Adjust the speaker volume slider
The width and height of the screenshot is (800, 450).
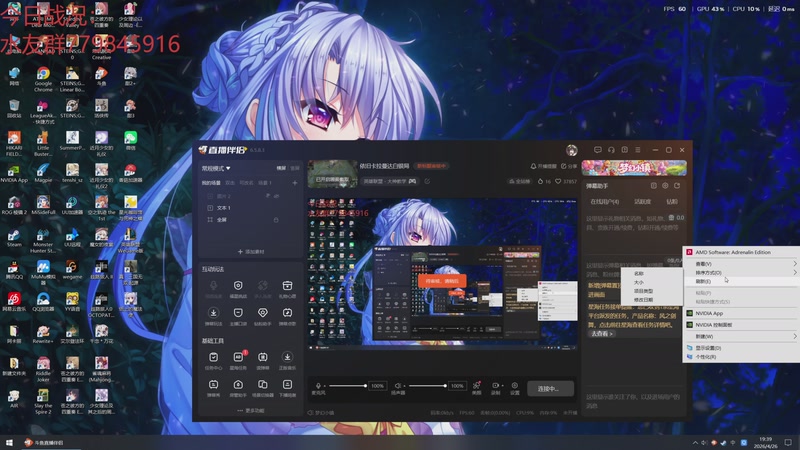coord(428,386)
